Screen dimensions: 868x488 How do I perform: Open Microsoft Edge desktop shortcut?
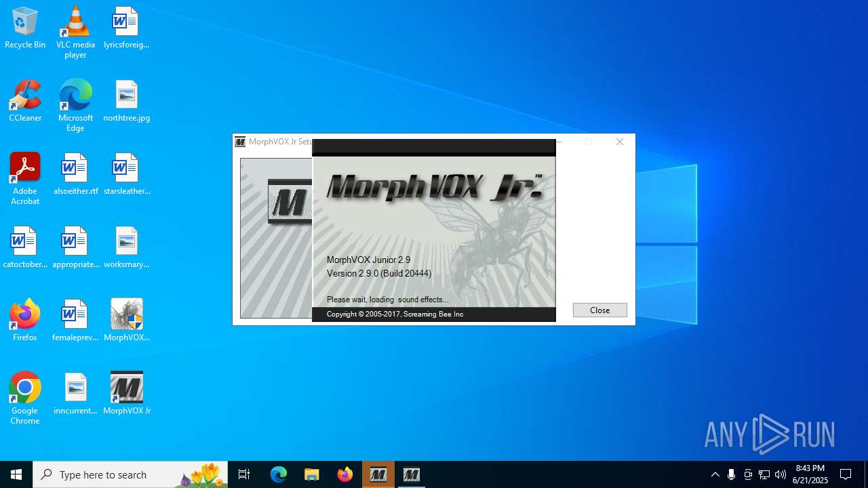click(x=75, y=105)
